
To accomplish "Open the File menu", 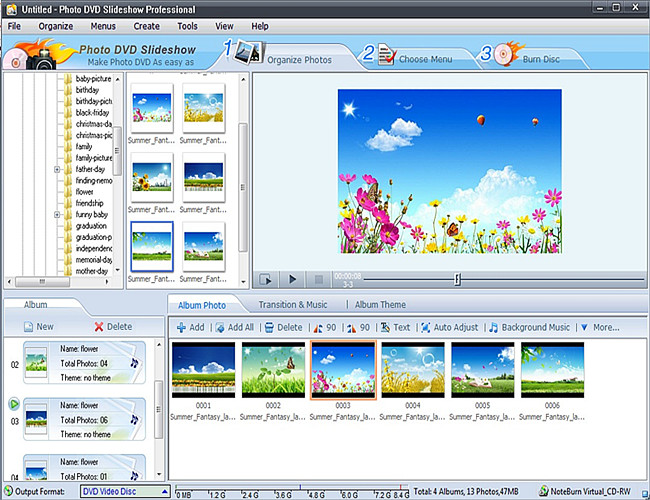I will coord(14,26).
